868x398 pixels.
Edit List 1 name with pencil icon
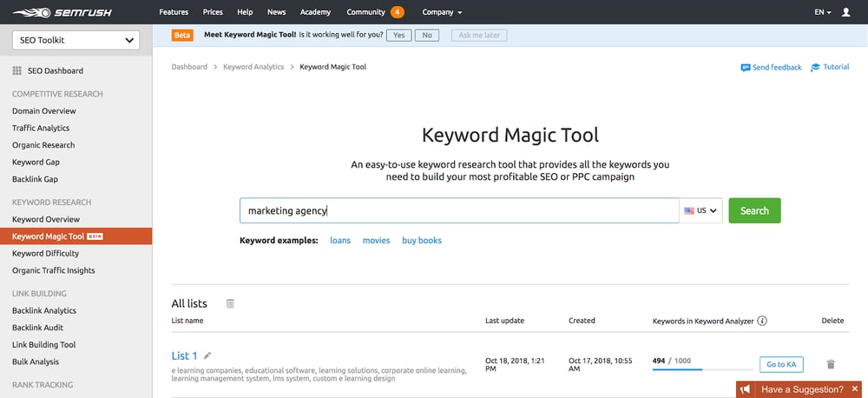coord(207,356)
